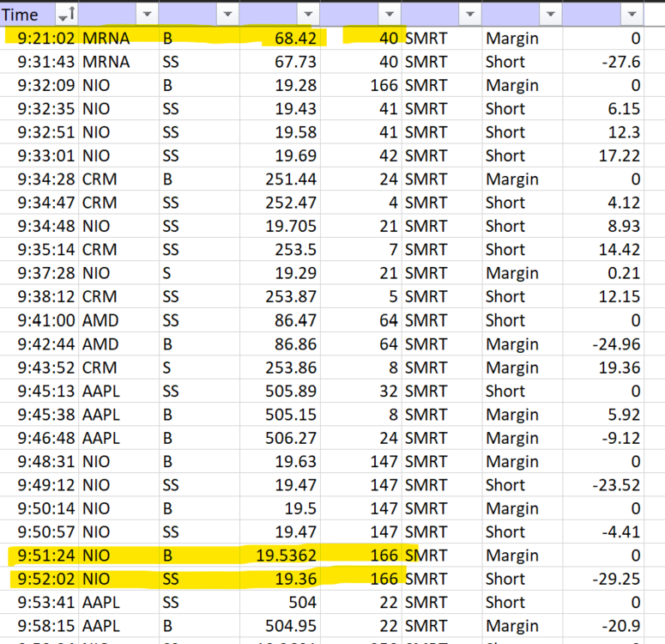665x644 pixels.
Task: Click the -23.52 loss cell
Action: (x=603, y=485)
